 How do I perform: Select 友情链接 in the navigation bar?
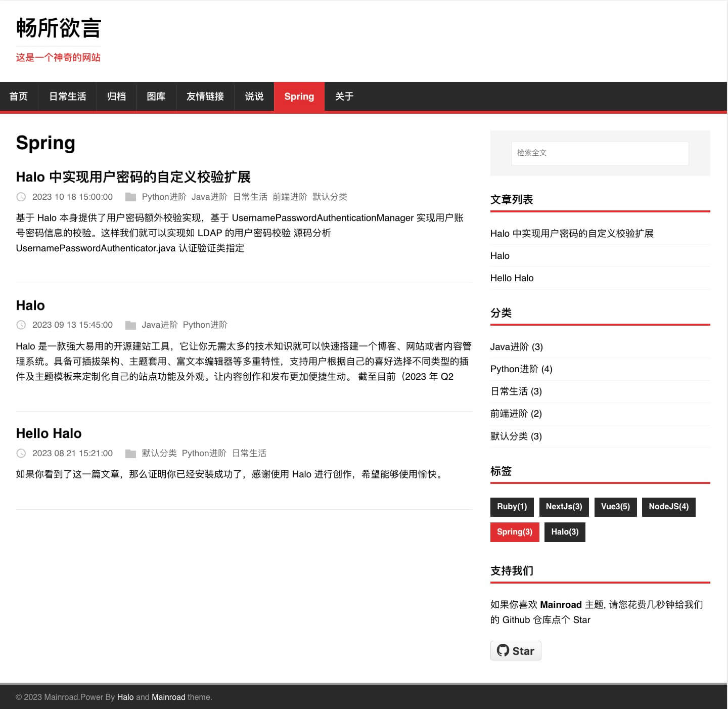tap(205, 96)
